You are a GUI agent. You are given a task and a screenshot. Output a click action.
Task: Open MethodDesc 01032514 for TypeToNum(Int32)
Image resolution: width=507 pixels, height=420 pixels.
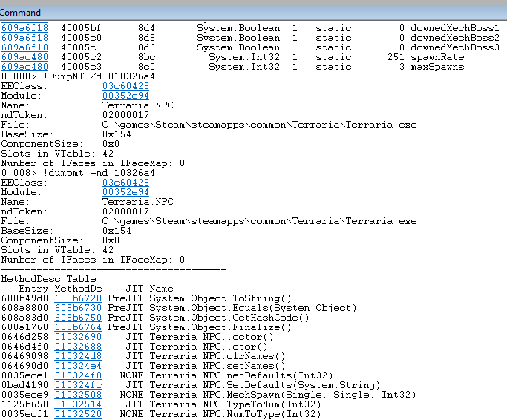click(x=78, y=404)
